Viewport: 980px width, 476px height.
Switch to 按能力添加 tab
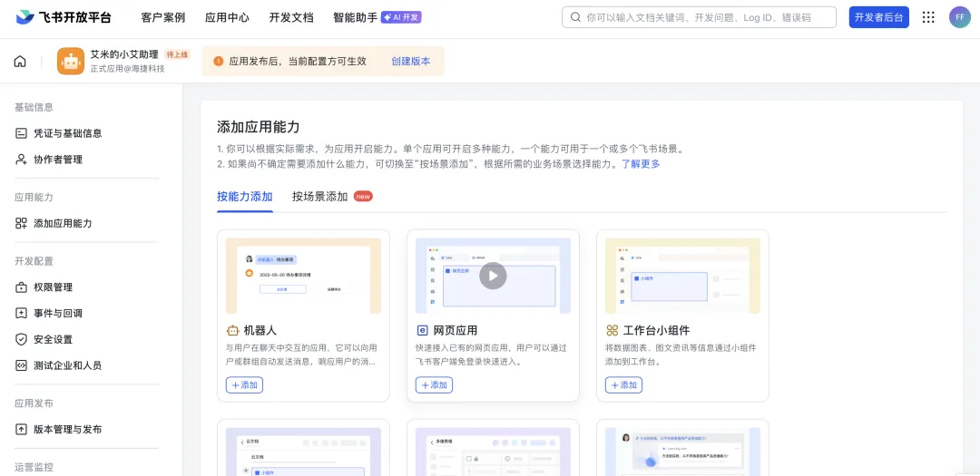click(245, 197)
